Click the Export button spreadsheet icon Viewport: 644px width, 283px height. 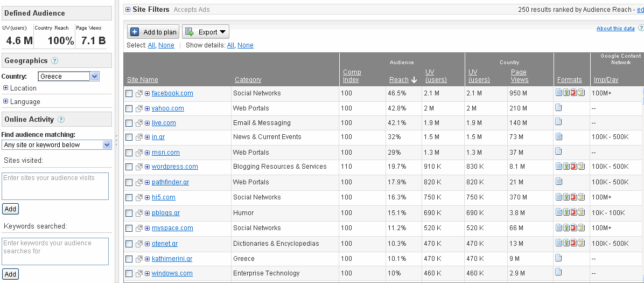(190, 32)
